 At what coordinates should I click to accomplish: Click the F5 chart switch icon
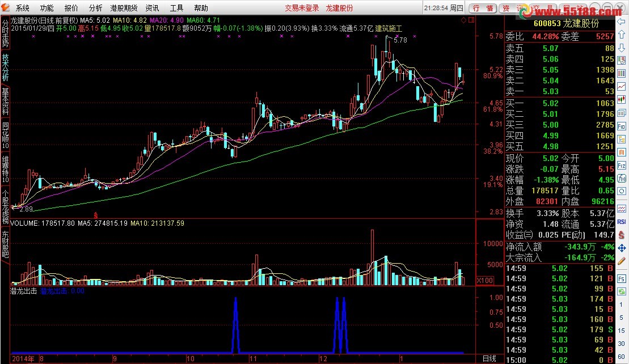point(622,278)
